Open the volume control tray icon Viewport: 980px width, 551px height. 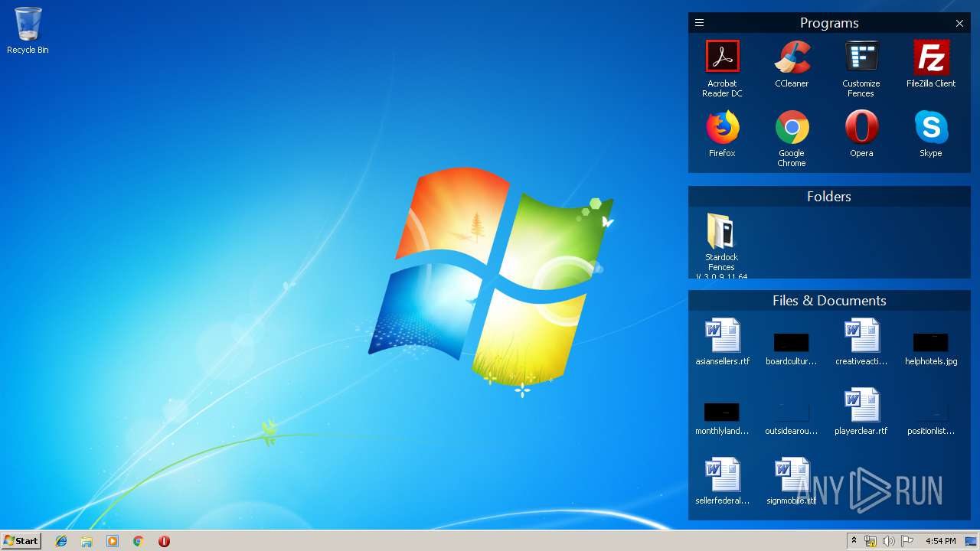(889, 541)
